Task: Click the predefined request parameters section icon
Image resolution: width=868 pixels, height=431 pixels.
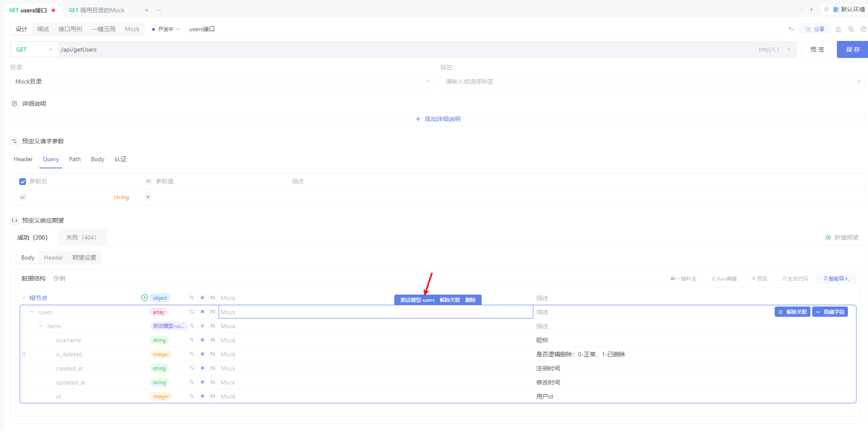Action: click(14, 141)
